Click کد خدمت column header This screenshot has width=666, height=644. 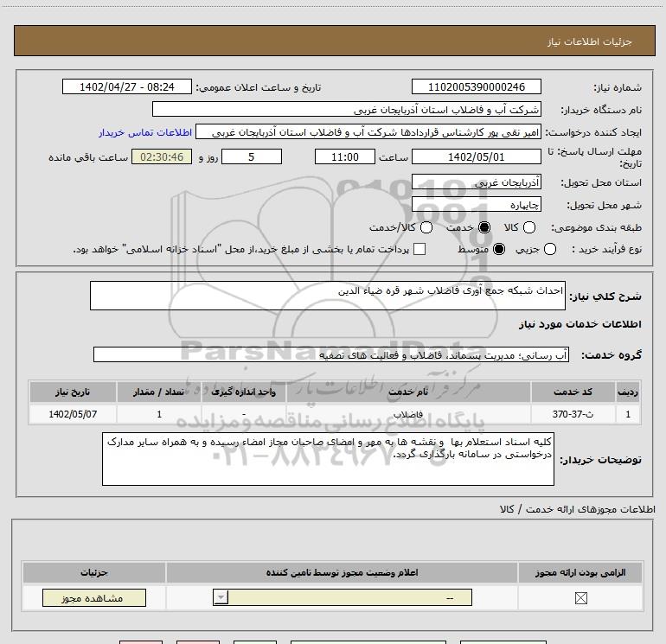tap(573, 392)
